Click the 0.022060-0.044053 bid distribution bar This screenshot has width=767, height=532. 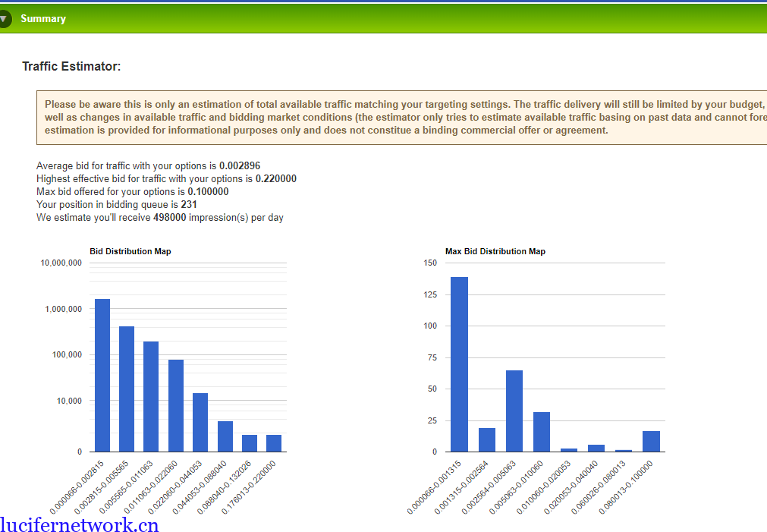[x=200, y=422]
